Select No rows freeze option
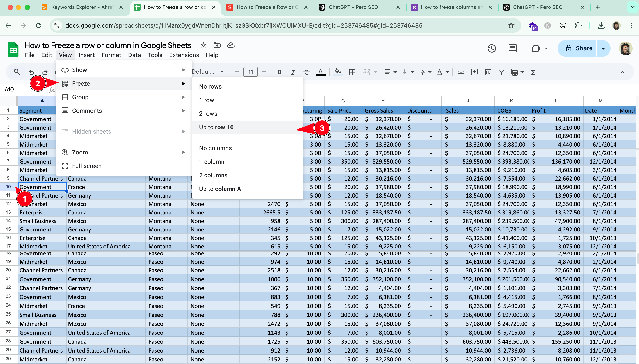The width and height of the screenshot is (639, 364). pyautogui.click(x=247, y=86)
